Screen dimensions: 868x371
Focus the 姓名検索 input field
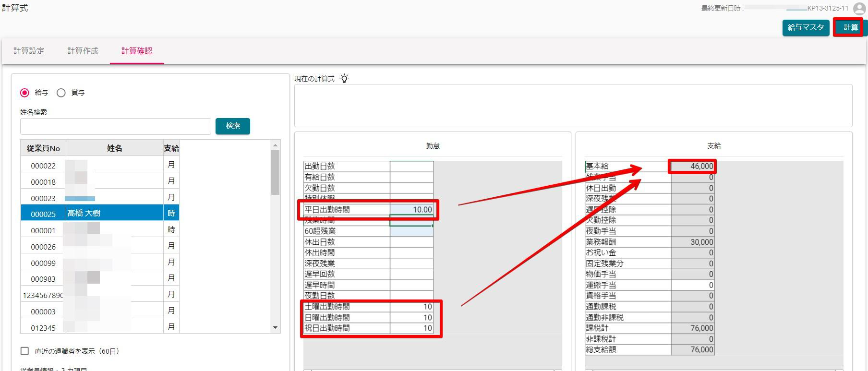(x=116, y=126)
